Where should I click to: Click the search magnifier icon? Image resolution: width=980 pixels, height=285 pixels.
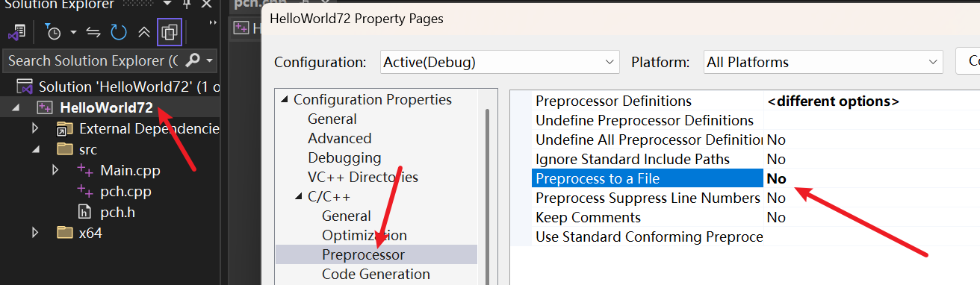[193, 60]
